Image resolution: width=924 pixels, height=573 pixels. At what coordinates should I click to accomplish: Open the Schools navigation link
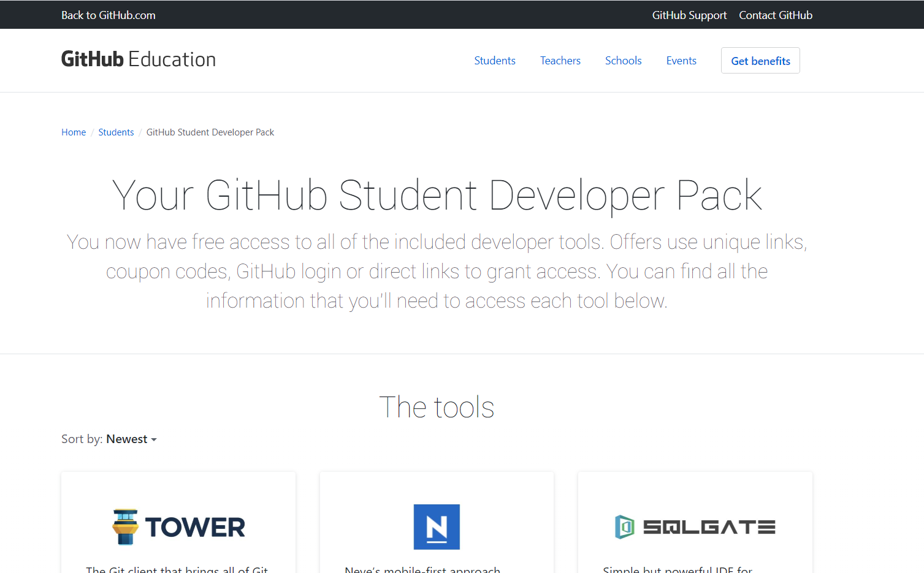point(624,61)
